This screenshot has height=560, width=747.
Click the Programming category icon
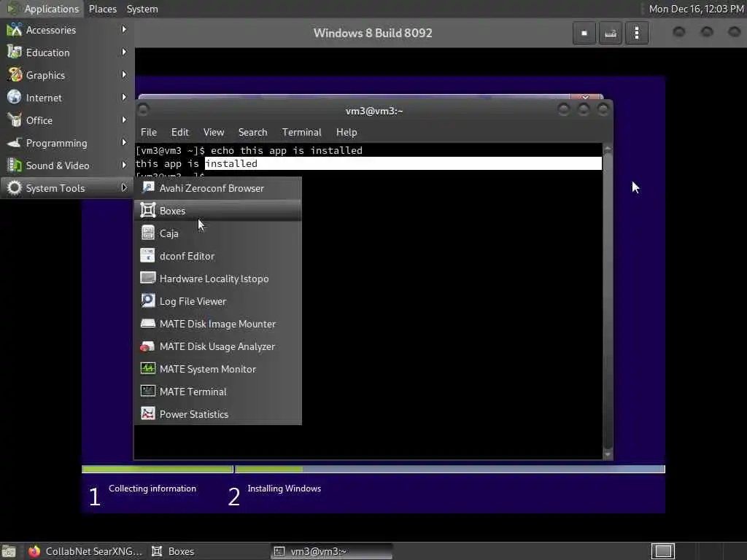pyautogui.click(x=15, y=143)
